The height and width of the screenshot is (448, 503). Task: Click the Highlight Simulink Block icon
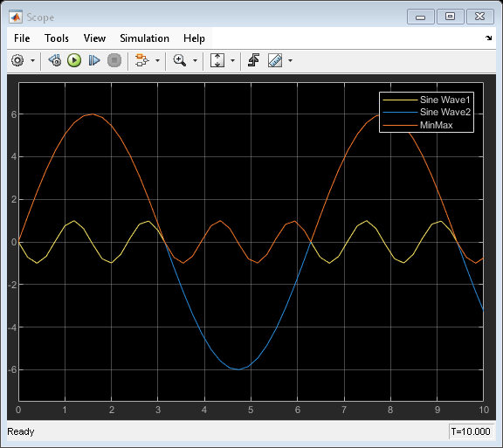(141, 60)
